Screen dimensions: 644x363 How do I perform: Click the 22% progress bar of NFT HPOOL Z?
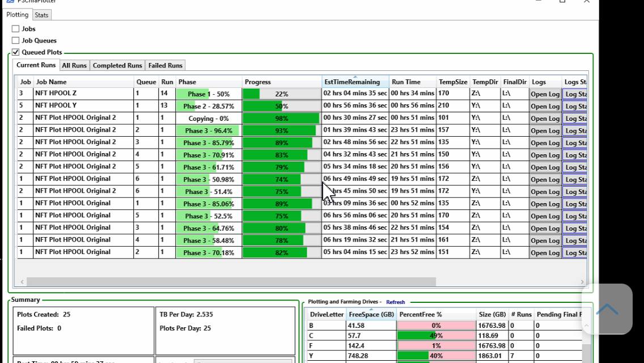click(x=282, y=94)
